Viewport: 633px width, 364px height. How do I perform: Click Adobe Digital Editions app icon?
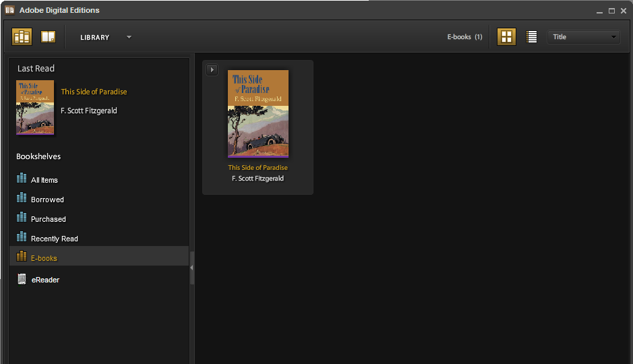[9, 10]
